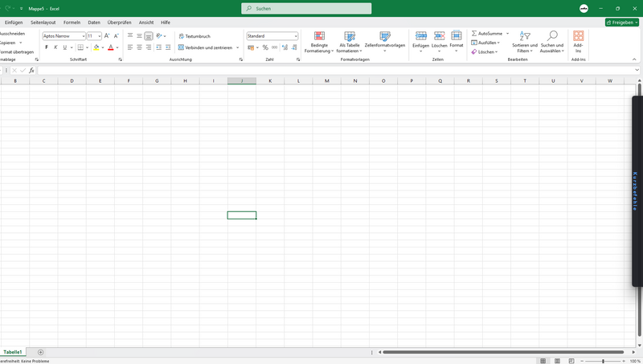Image resolution: width=643 pixels, height=364 pixels.
Task: Expand font color dropdown arrow
Action: tap(117, 47)
